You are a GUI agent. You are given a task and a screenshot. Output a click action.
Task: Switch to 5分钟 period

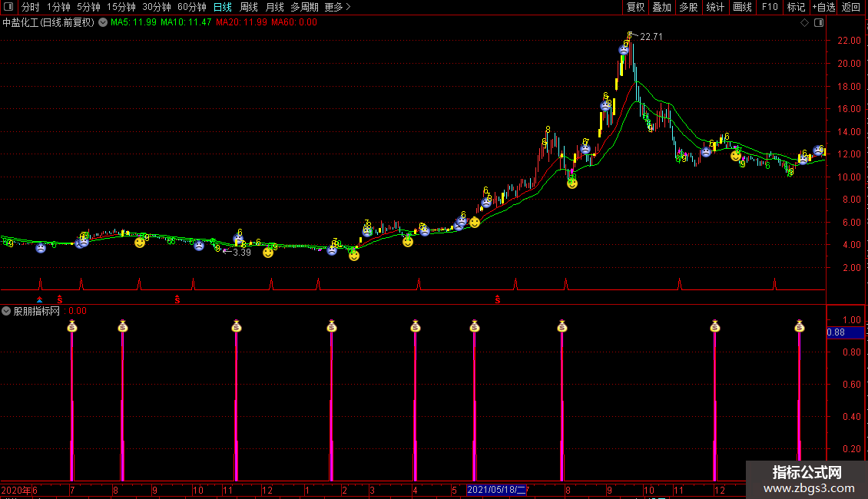88,7
